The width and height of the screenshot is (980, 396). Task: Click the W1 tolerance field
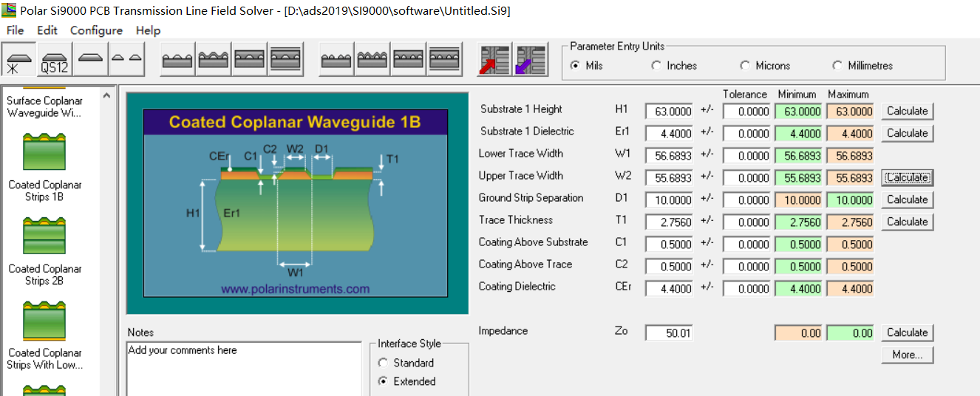(747, 156)
